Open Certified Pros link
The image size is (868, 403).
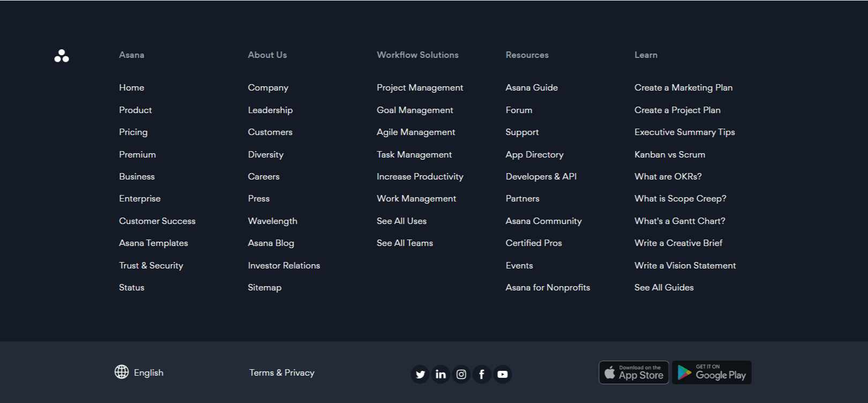coord(534,243)
